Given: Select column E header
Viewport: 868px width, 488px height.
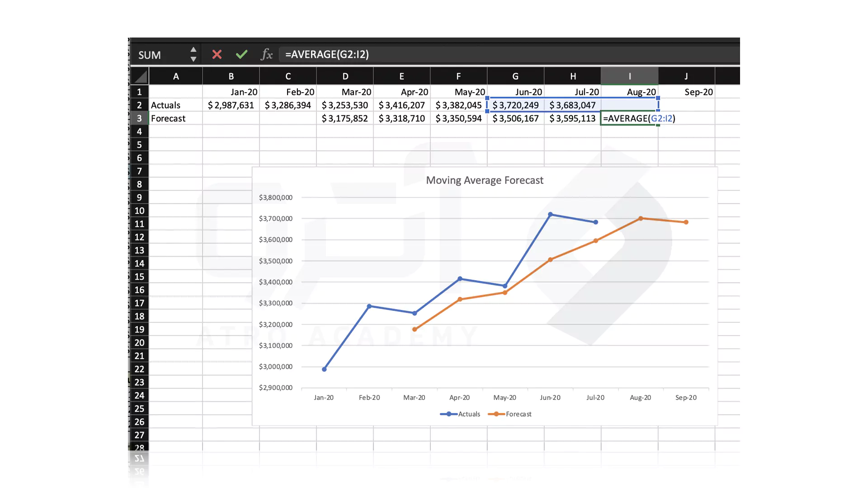Looking at the screenshot, I should coord(401,76).
